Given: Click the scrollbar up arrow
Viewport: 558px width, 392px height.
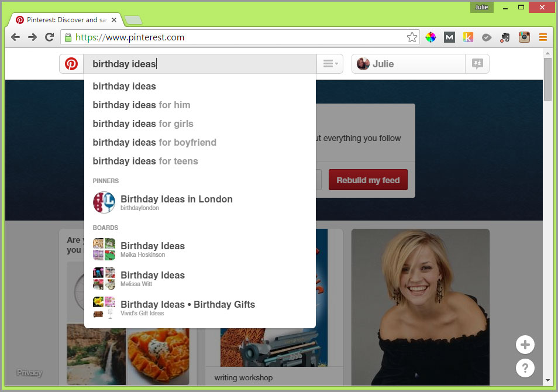Looking at the screenshot, I should [x=547, y=53].
